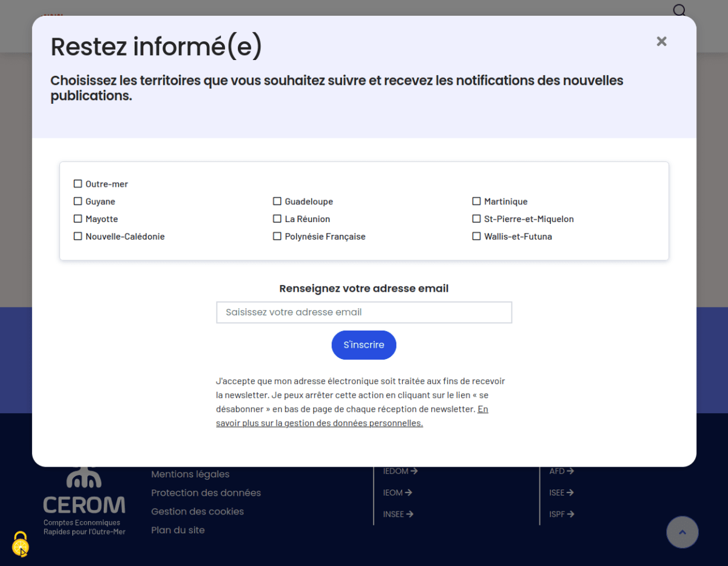This screenshot has height=566, width=728.
Task: Tick the Mayotte checkbox
Action: coord(78,219)
